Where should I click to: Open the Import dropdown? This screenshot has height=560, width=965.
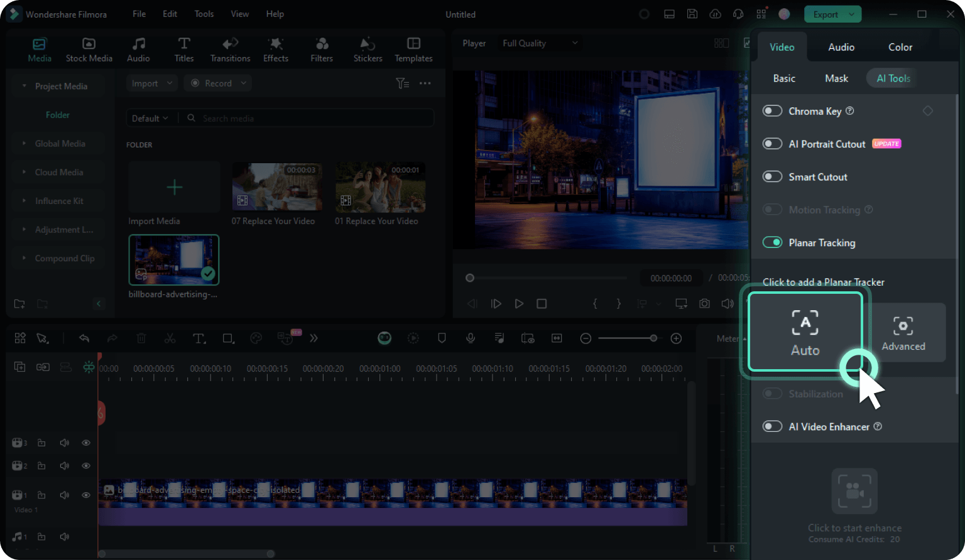[x=152, y=83]
